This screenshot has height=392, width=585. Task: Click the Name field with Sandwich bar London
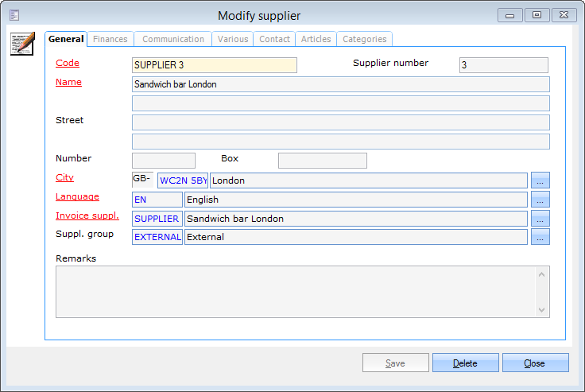coord(340,84)
